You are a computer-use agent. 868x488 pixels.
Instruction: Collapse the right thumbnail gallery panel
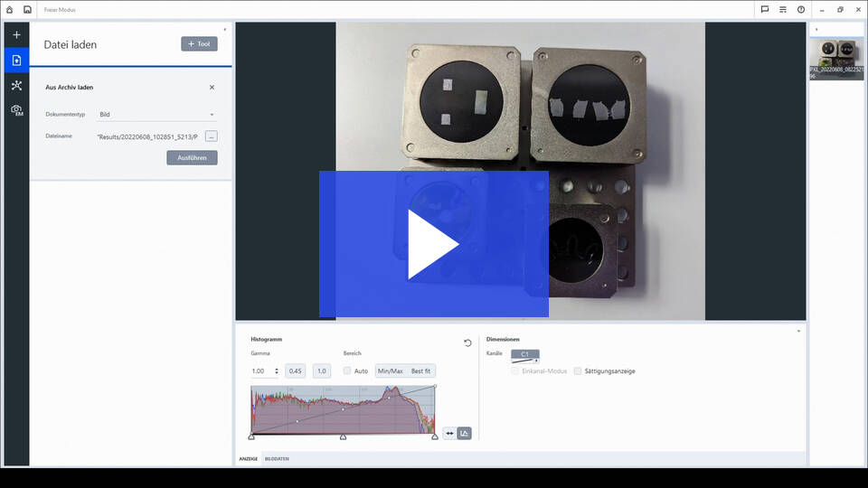tap(816, 29)
